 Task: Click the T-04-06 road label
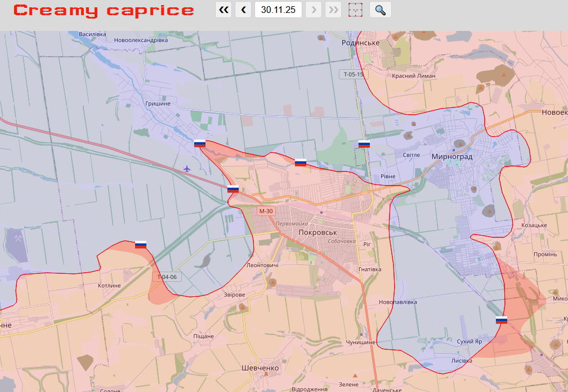coord(167,277)
